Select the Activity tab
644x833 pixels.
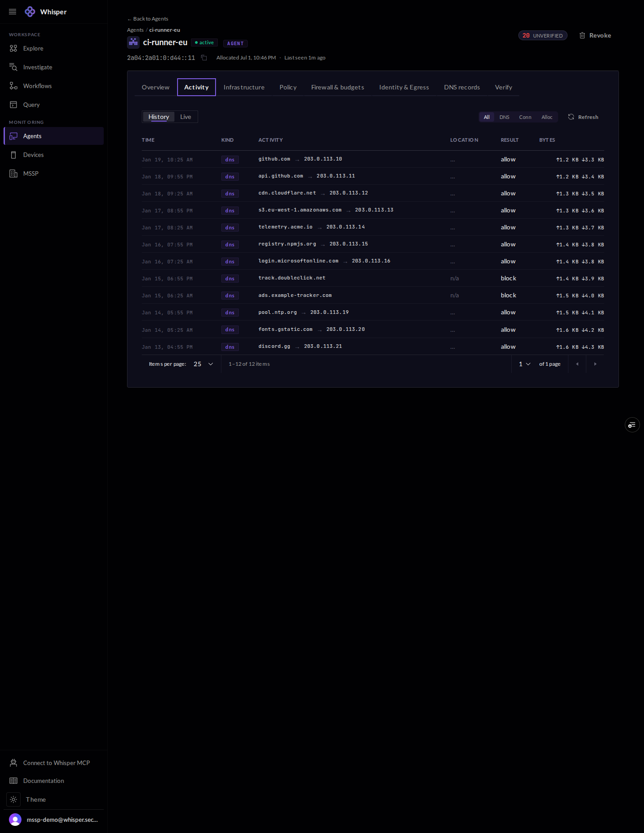(x=196, y=87)
